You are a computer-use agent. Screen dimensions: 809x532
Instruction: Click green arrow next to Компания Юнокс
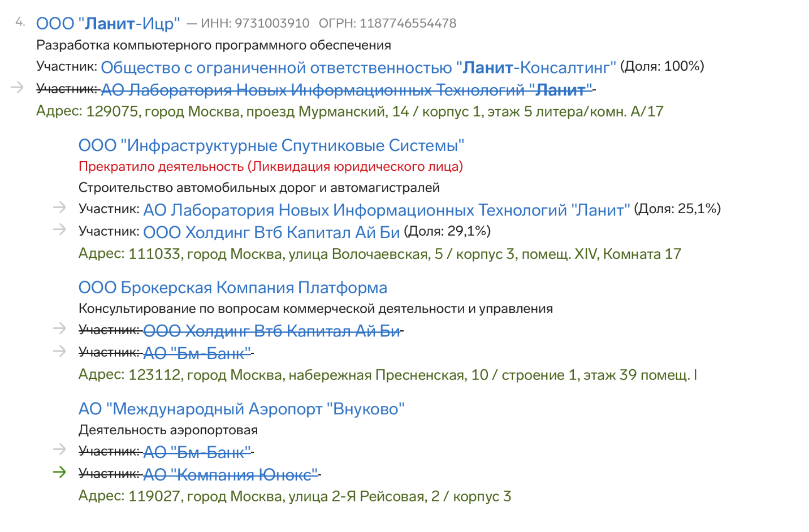(59, 472)
